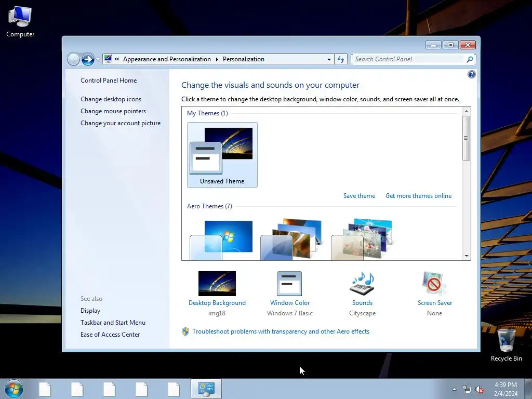Click the muted volume tray icon
Screen dimensions: 532x399
tap(480, 390)
